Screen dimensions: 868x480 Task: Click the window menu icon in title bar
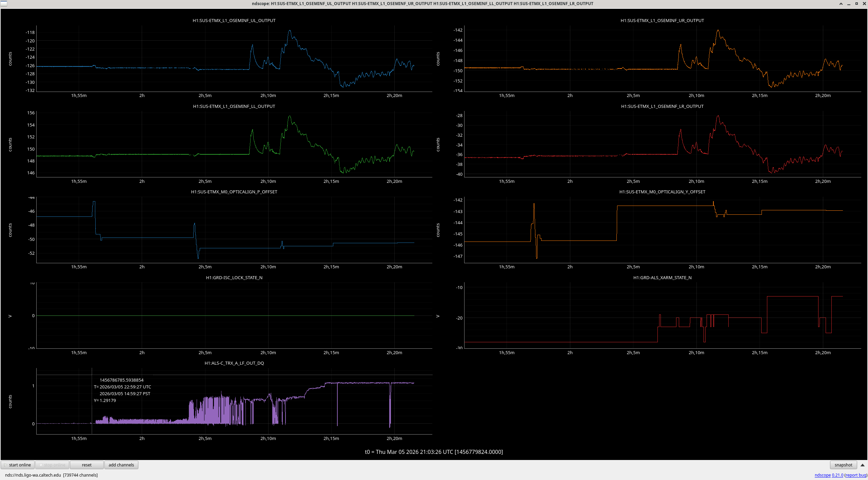pos(3,3)
